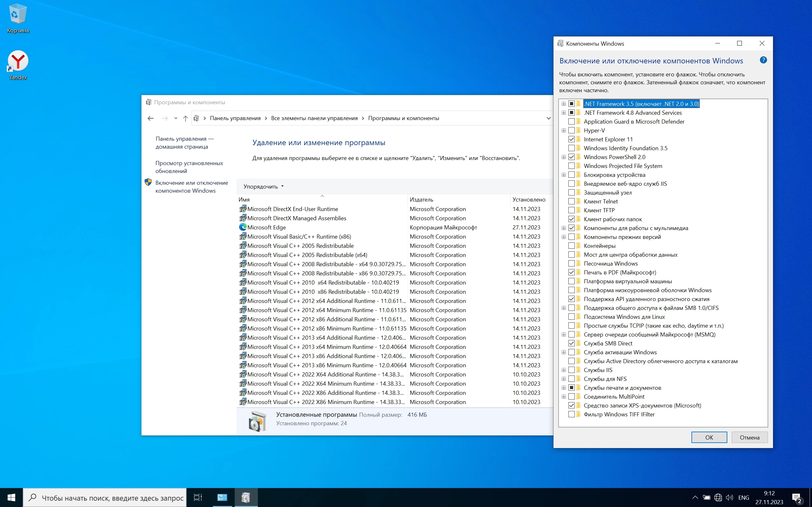The height and width of the screenshot is (507, 812).
Task: Enable the Hyper-V checkbox
Action: point(572,131)
